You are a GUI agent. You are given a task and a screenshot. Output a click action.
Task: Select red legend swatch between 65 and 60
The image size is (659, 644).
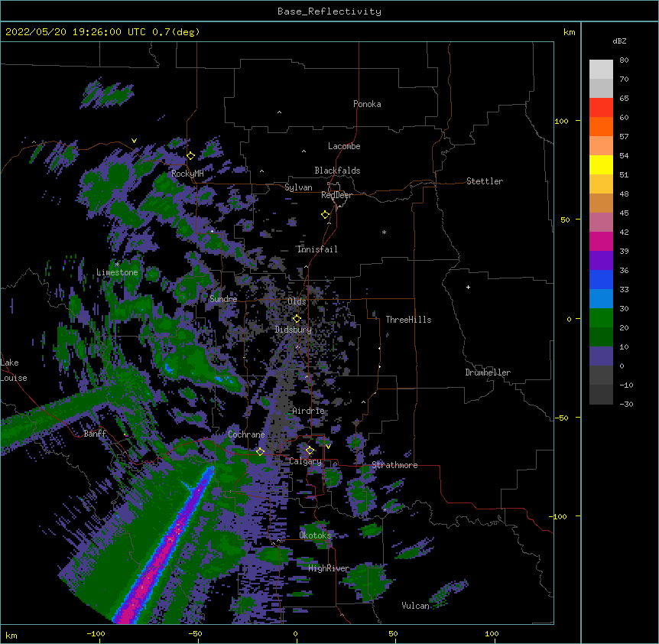pyautogui.click(x=601, y=108)
